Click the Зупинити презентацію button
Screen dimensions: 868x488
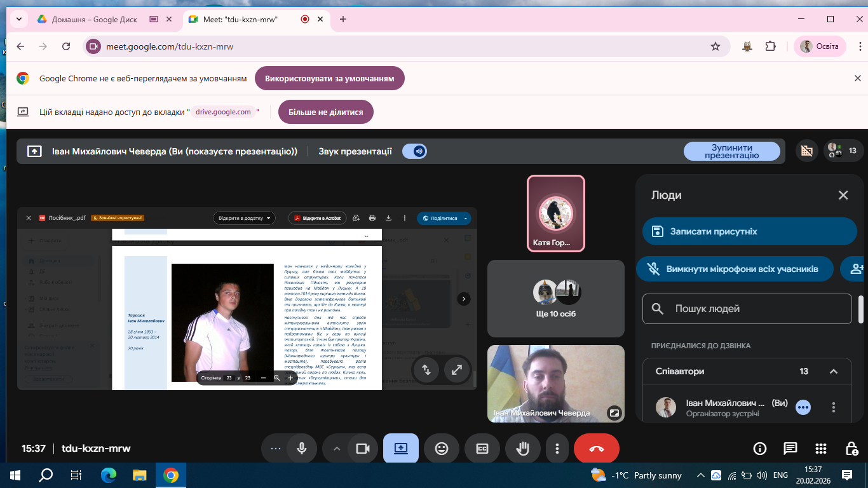pyautogui.click(x=731, y=151)
